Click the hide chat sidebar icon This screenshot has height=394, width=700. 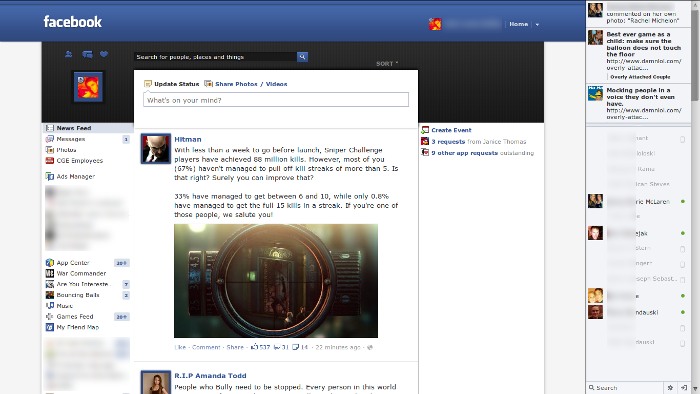683,388
